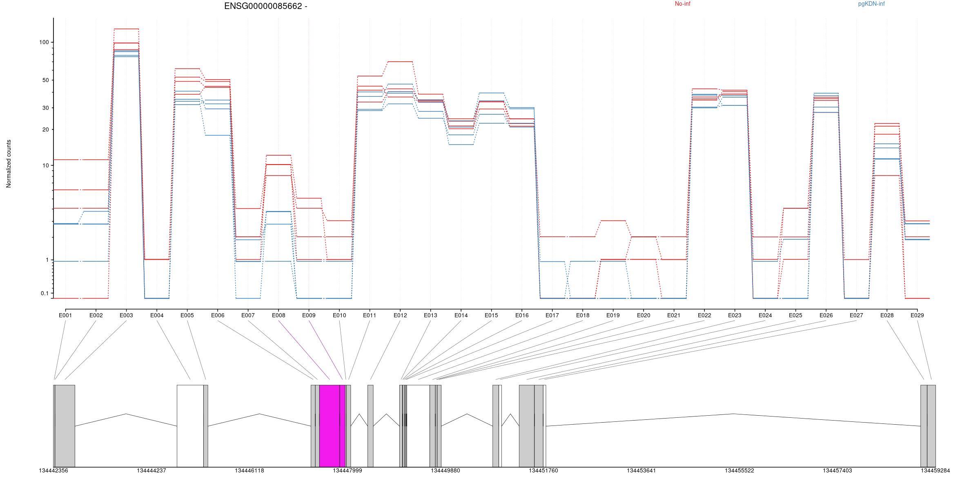Viewport: 980px width, 490px height.
Task: Click the 1 y-axis tick label
Action: (47, 260)
